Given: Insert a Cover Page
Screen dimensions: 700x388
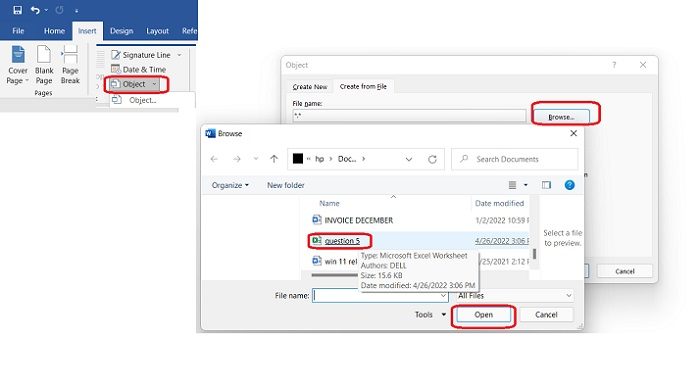Looking at the screenshot, I should [17, 65].
